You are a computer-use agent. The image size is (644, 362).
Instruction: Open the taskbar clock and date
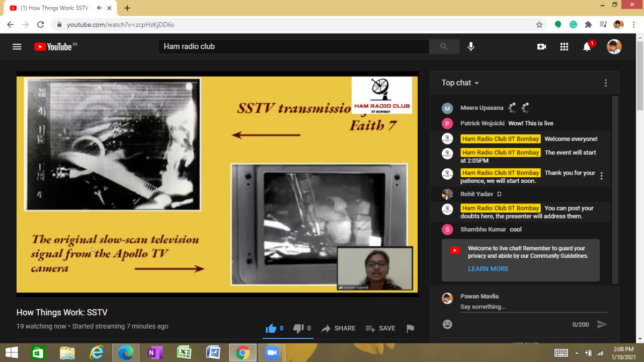[x=623, y=353]
